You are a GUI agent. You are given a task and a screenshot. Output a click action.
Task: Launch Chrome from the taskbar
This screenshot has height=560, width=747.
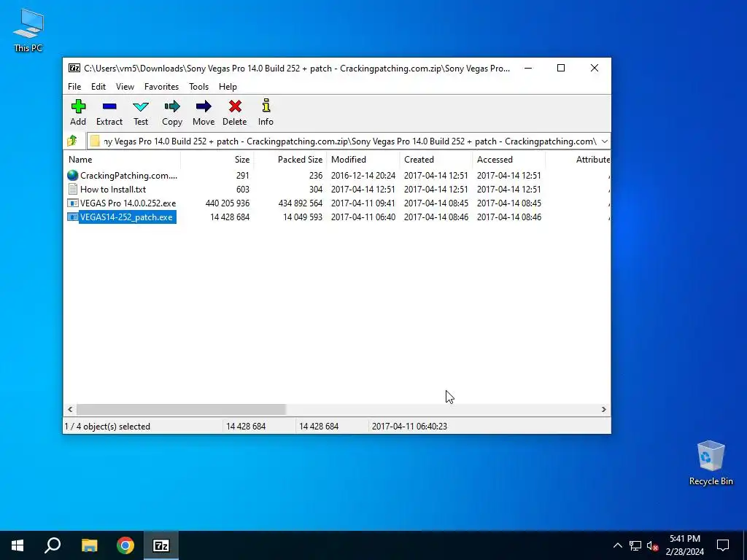(125, 545)
